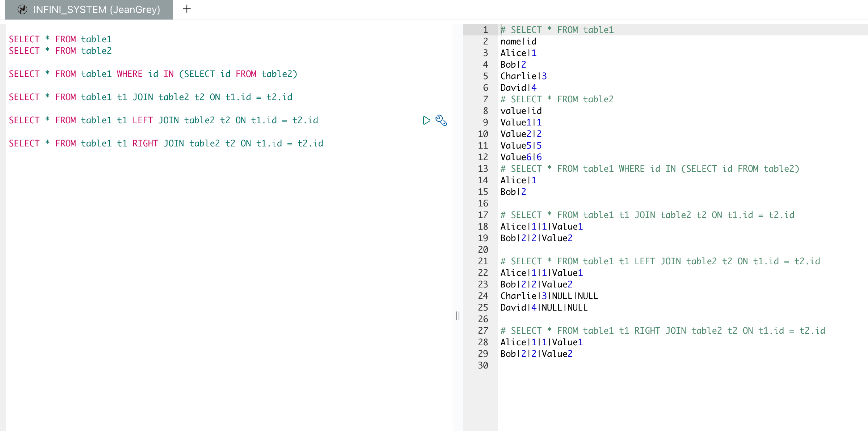Run the LEFT JOIN query with play icon
The height and width of the screenshot is (431, 868).
pyautogui.click(x=426, y=120)
